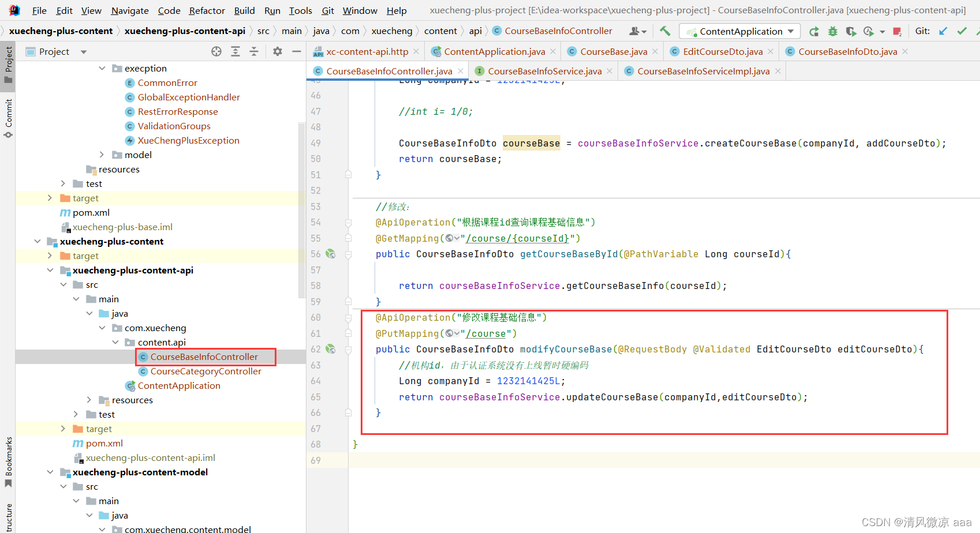Select pom.xml under xuecheng-plus-content-api
Screen dimensions: 980x533
click(104, 443)
